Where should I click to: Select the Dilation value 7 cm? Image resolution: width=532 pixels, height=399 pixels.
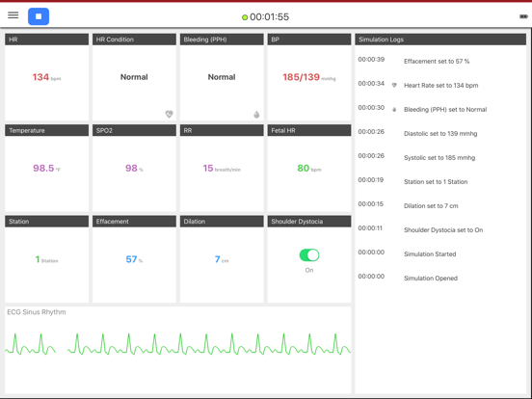coord(222,259)
